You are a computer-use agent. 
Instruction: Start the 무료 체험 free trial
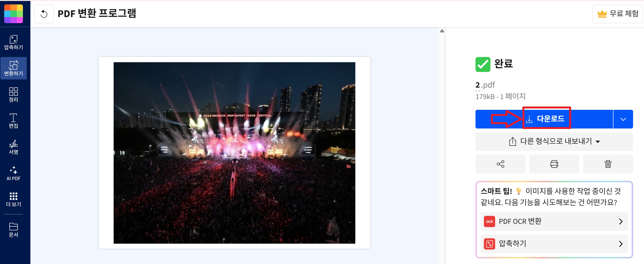[618, 14]
